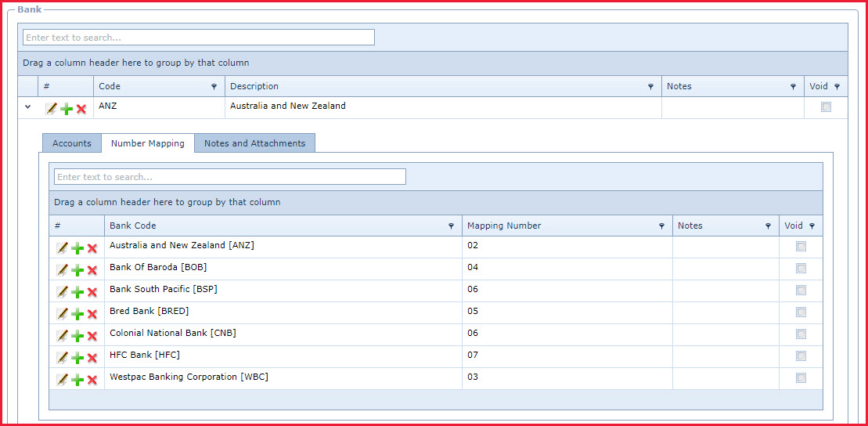Edit Bank Of Baroda [BOB] mapping
Viewport: 868px width, 426px height.
tap(62, 270)
